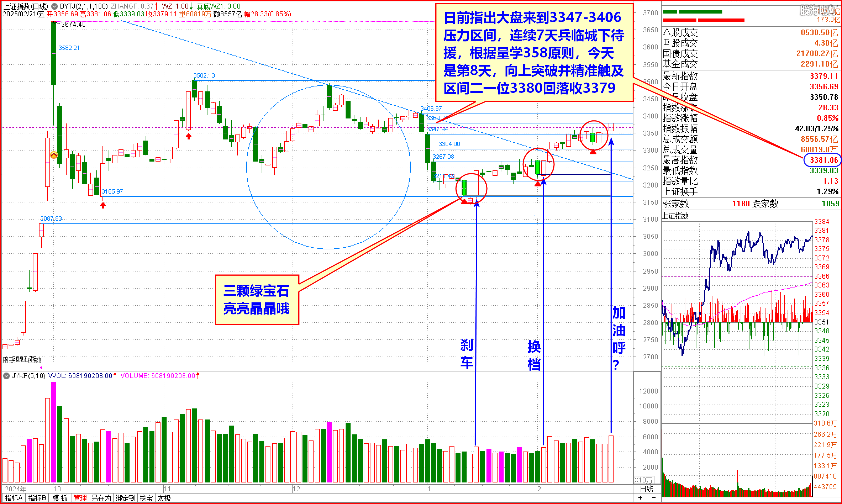Click the orange chevron marker on the October candle

pyautogui.click(x=54, y=155)
